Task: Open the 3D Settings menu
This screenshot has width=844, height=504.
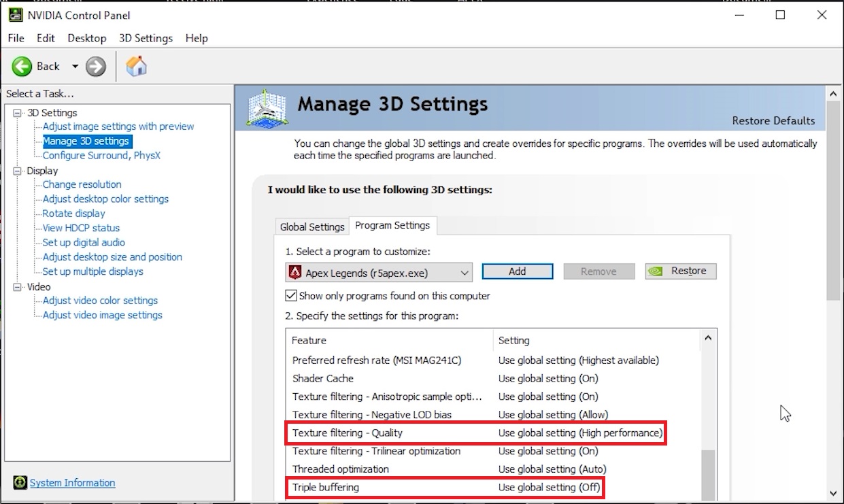Action: point(146,38)
